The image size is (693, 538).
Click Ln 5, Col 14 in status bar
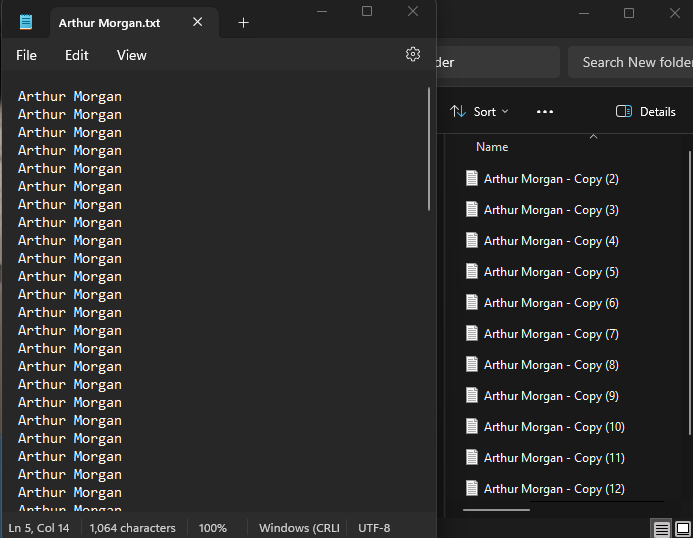click(x=39, y=528)
